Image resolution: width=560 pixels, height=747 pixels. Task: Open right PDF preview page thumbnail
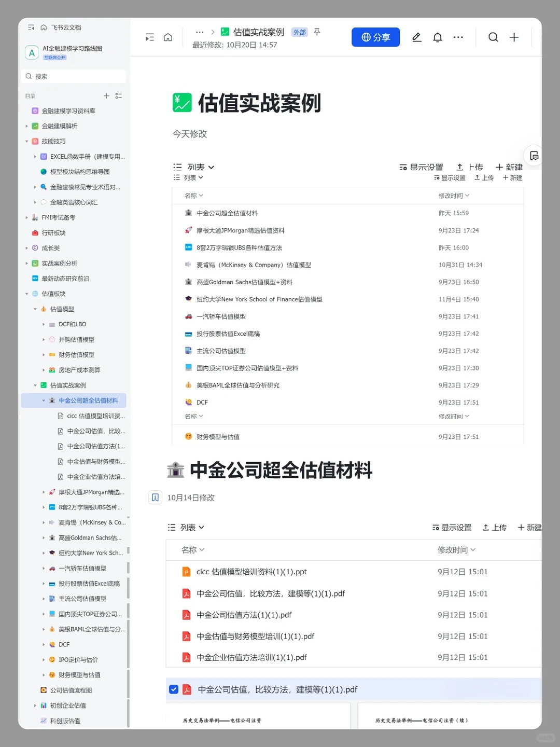[x=450, y=716]
